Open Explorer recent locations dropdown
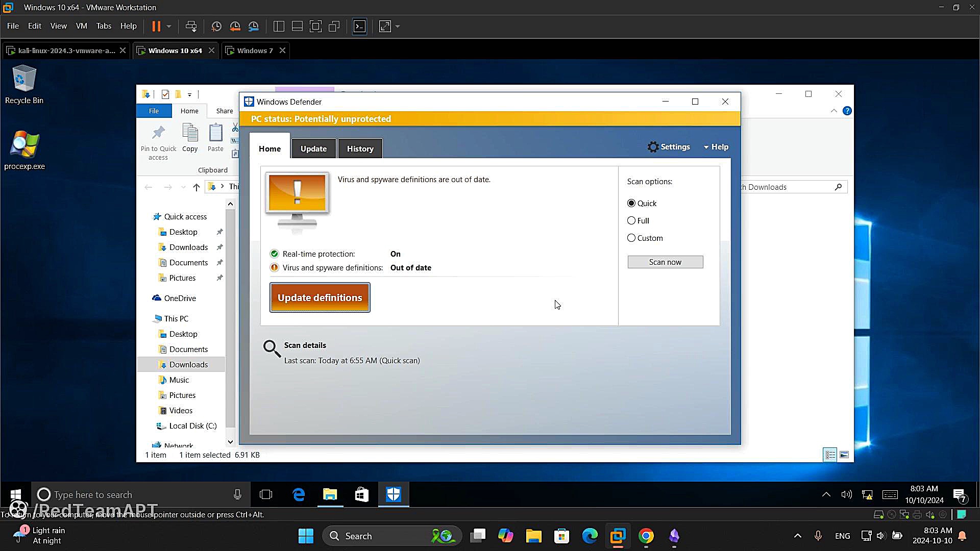Screen dimensions: 980x551 (183, 187)
